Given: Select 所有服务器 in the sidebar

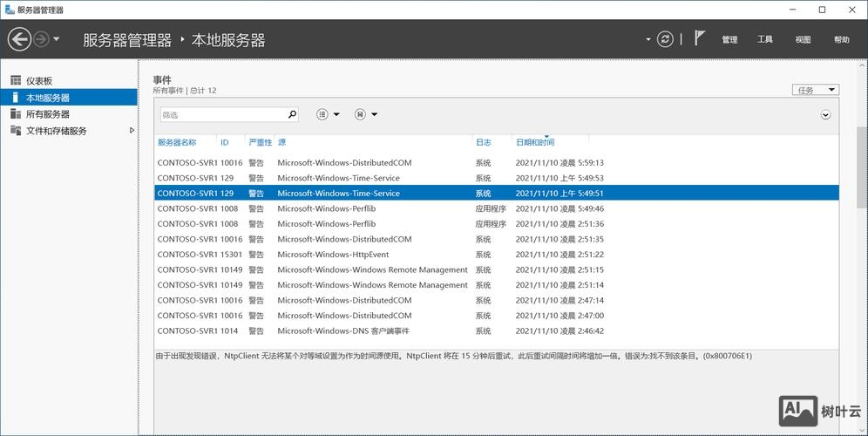Looking at the screenshot, I should pos(47,114).
